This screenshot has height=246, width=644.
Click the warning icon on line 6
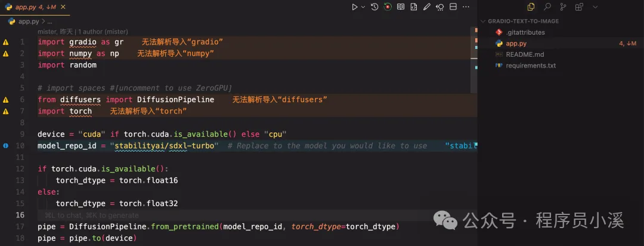[6, 100]
